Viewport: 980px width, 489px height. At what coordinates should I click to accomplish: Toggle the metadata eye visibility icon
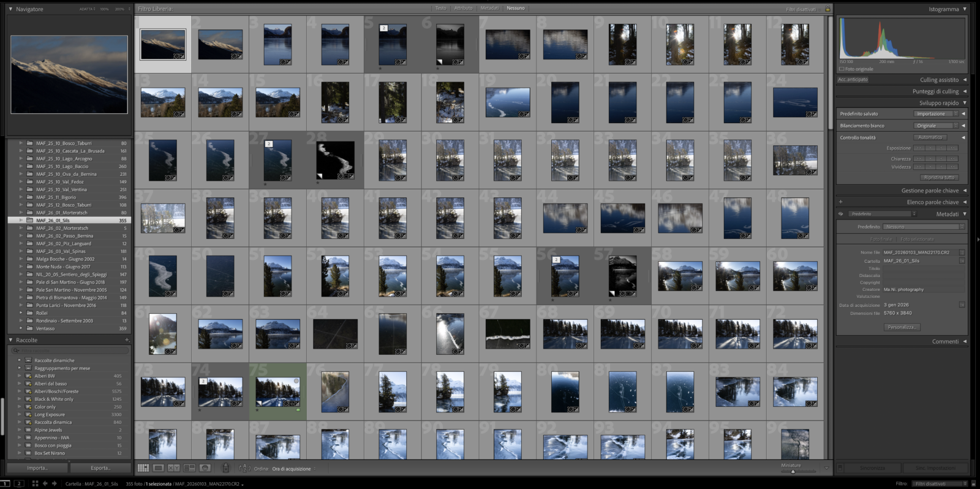[x=840, y=214]
